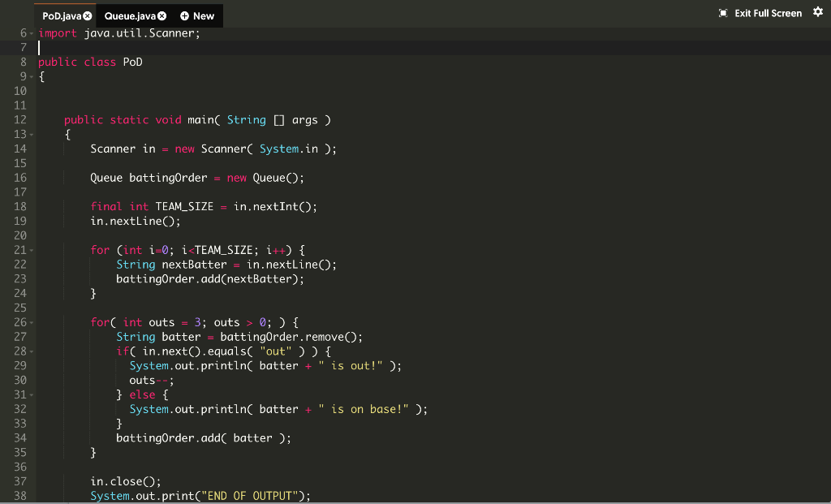Click 'args' parameter on line 12
831x504 pixels.
tap(305, 120)
